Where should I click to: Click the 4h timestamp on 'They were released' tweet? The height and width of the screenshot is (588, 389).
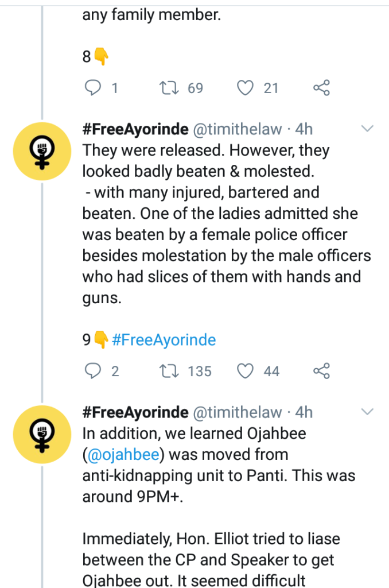[304, 129]
